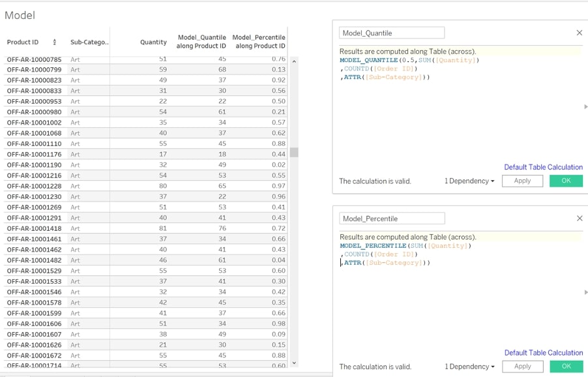Open the 1 Dependency dropdown in Model_Percentile editor
Image resolution: width=588 pixels, height=377 pixels.
click(x=469, y=367)
